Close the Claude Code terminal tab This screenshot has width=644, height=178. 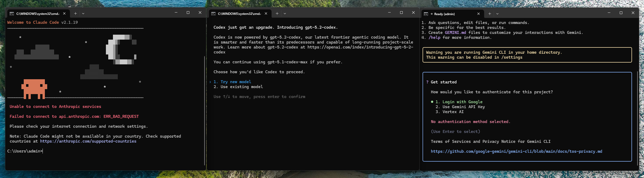[x=64, y=14]
